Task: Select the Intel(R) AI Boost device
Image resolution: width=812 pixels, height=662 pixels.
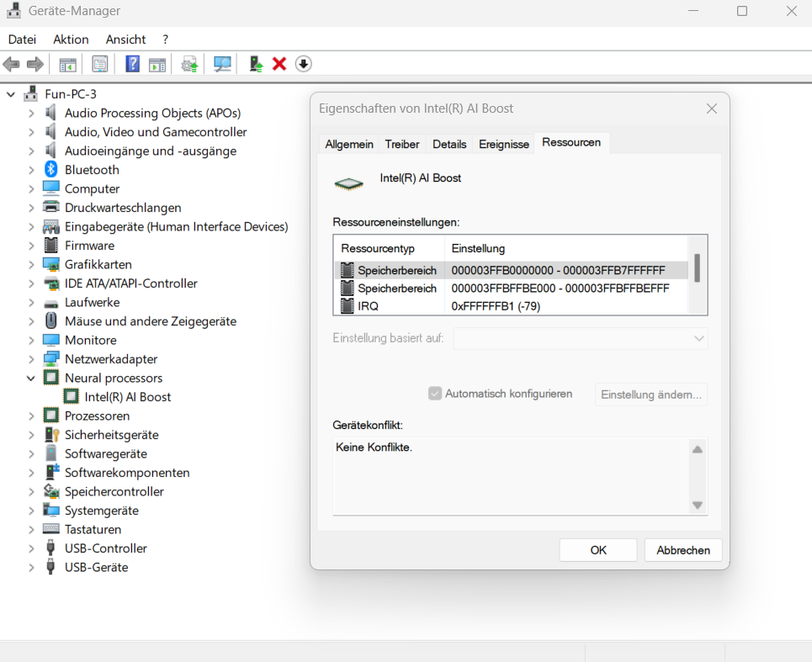Action: (x=128, y=397)
